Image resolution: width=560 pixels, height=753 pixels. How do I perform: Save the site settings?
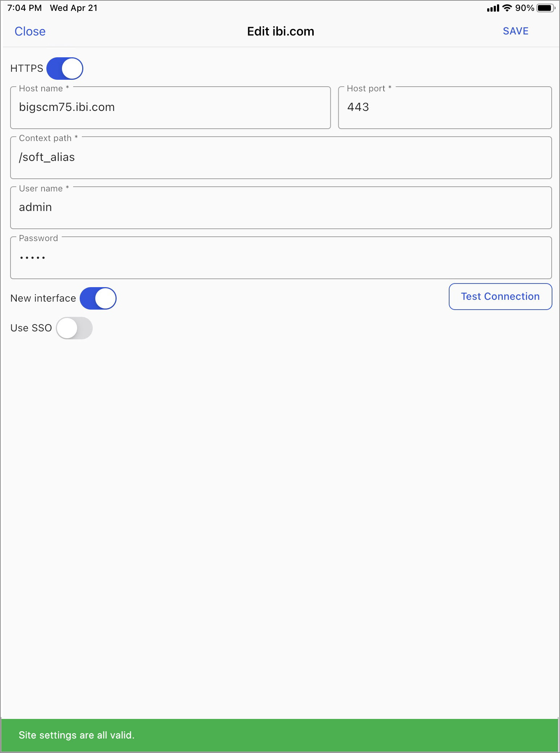point(515,31)
